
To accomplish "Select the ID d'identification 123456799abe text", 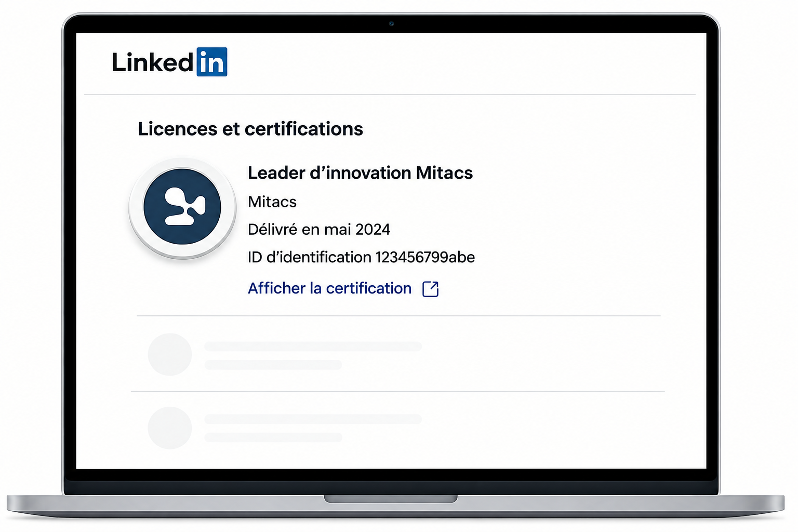I will 361,257.
